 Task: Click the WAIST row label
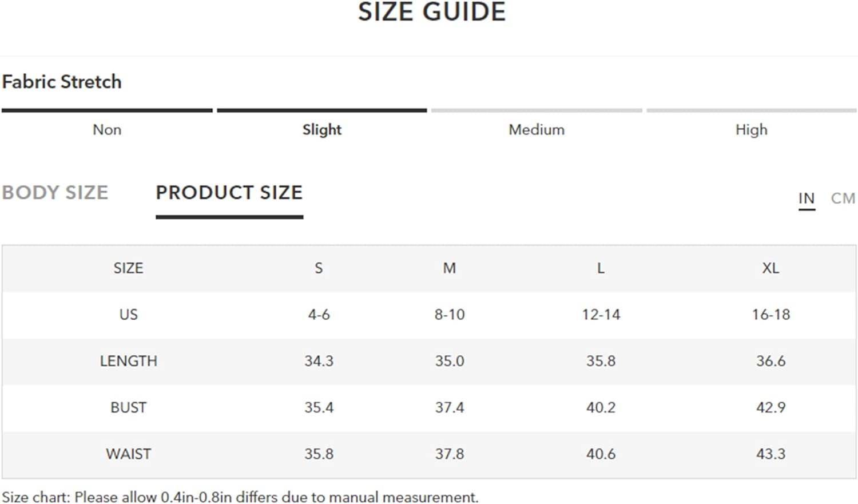point(129,454)
